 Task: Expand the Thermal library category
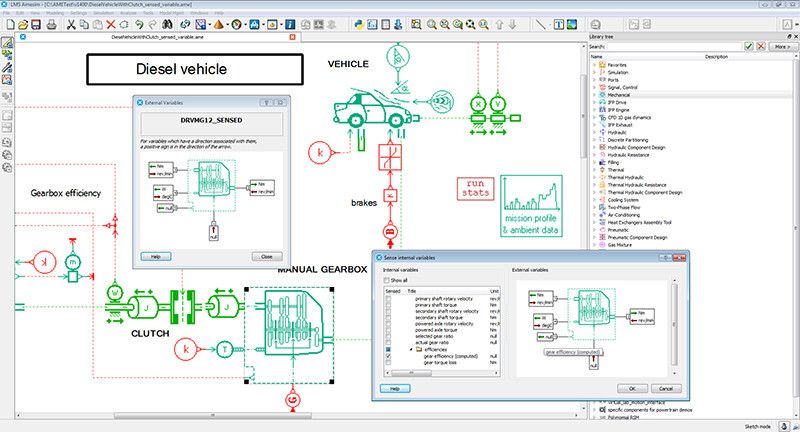(x=594, y=170)
